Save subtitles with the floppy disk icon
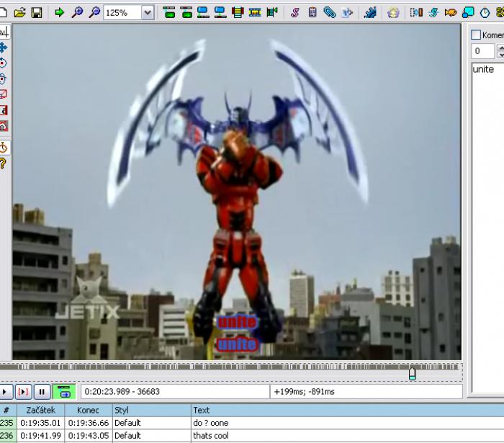 tap(37, 13)
